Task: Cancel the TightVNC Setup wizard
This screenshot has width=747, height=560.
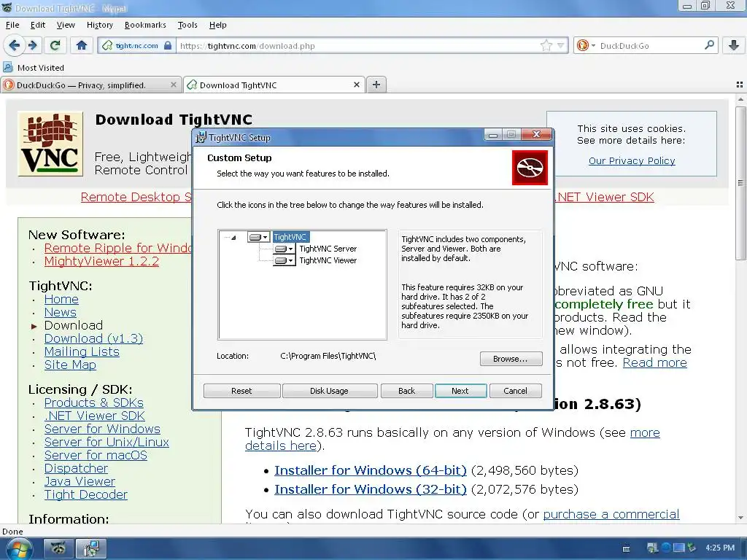Action: tap(515, 391)
